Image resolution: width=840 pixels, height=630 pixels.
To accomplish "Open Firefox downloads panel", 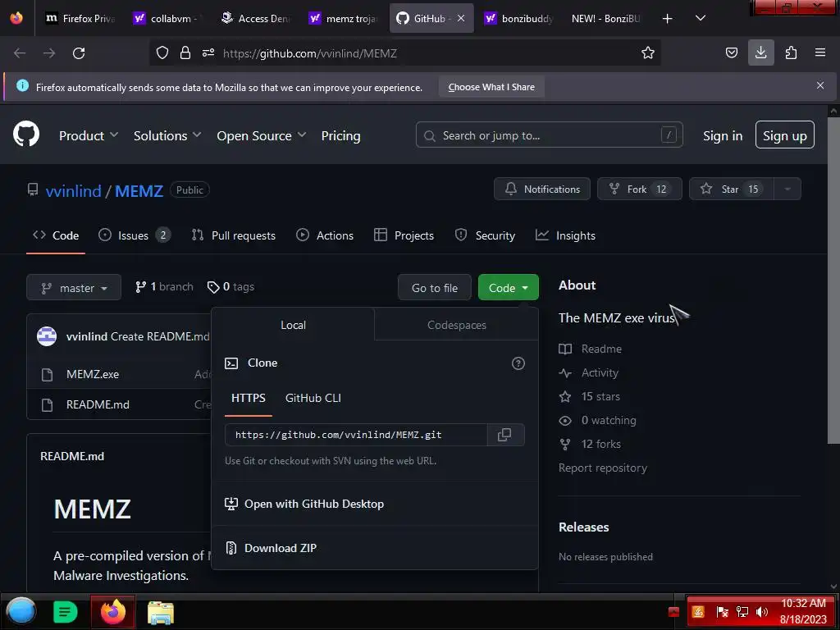I will tap(760, 52).
